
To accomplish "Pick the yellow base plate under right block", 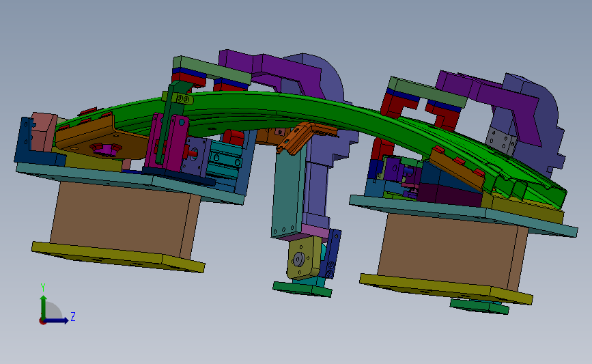I will coord(445,290).
